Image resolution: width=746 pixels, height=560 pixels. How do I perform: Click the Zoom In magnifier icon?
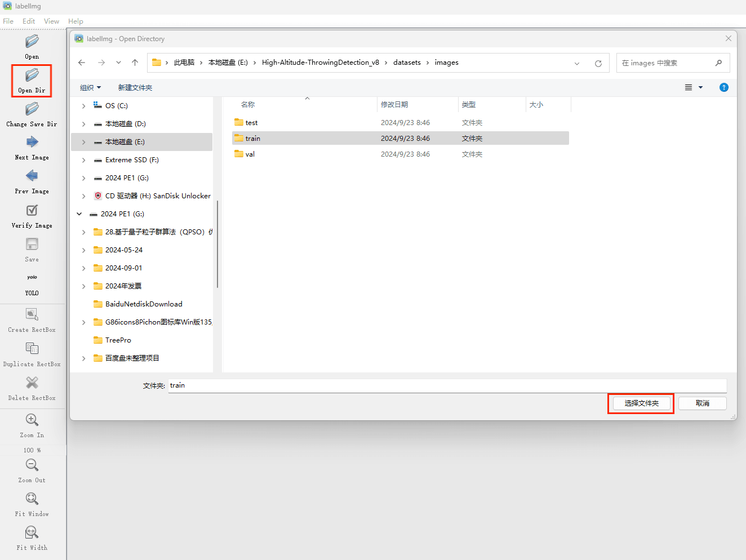[x=32, y=420]
